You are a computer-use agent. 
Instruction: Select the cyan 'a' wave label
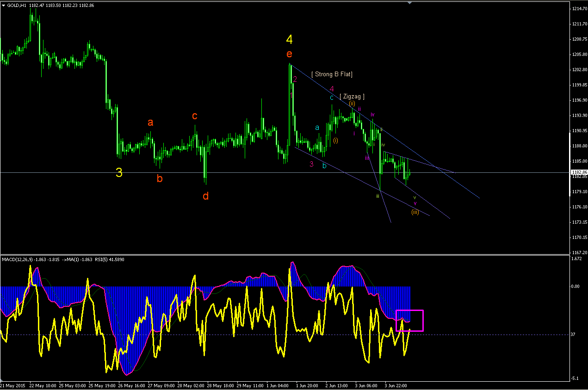click(x=317, y=127)
